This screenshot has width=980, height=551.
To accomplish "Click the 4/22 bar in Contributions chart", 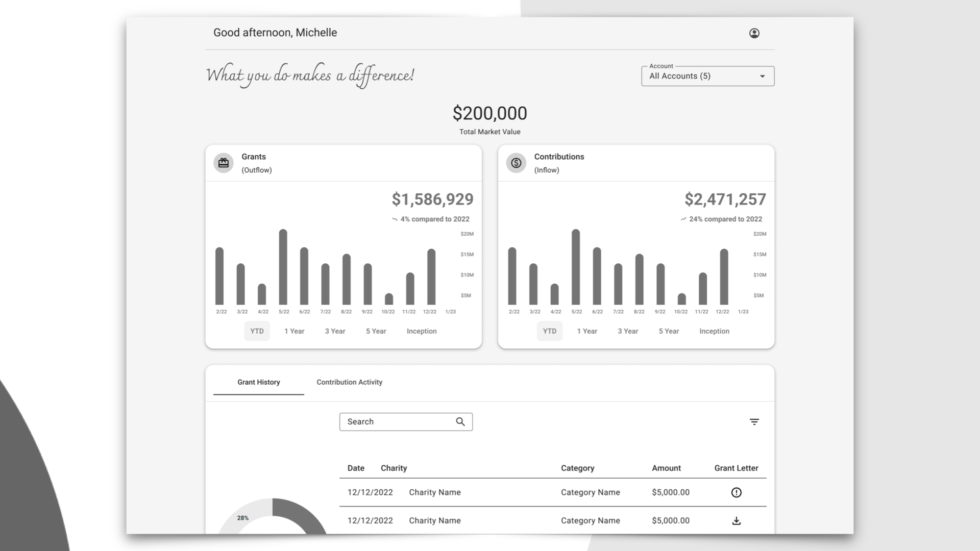I will [555, 294].
